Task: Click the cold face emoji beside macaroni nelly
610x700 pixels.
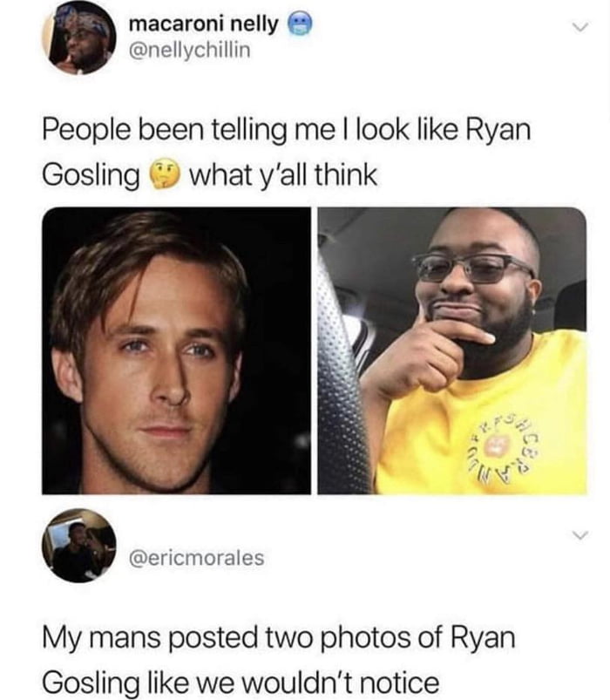Action: coord(301,25)
